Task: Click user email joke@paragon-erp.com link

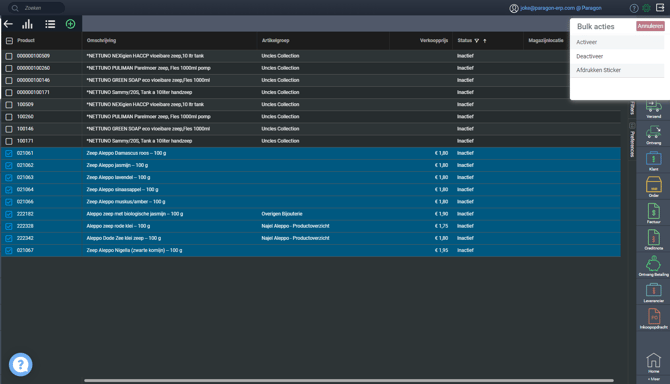Action: click(x=561, y=8)
